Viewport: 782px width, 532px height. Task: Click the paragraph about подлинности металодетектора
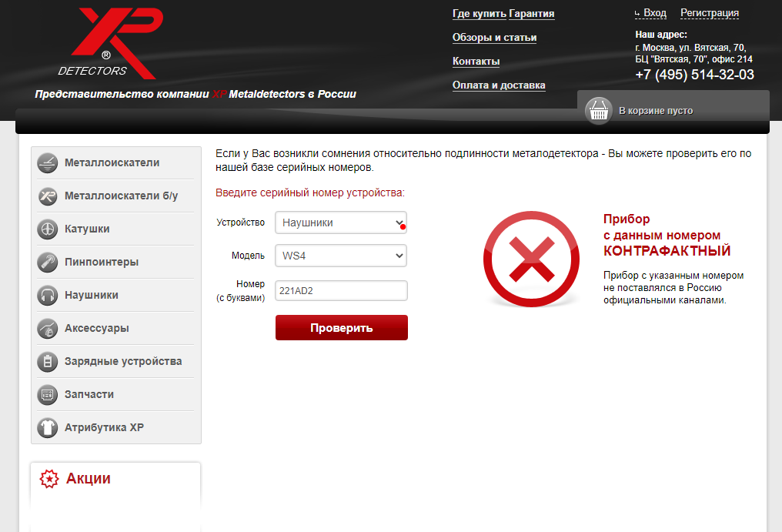483,160
